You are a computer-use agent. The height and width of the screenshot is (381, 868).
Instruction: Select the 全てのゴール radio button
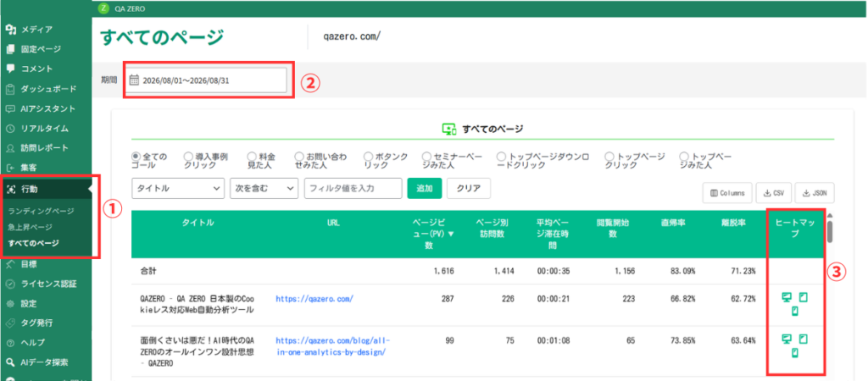pos(136,157)
